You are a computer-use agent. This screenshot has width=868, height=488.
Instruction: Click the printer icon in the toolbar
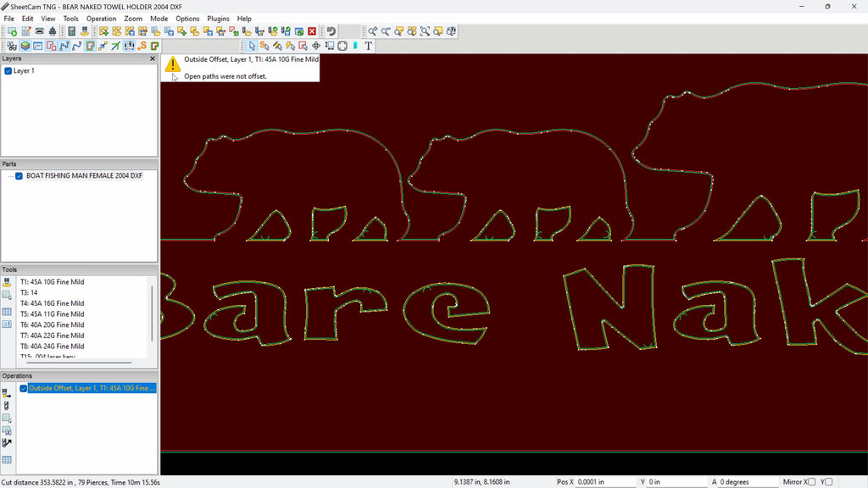point(39,31)
